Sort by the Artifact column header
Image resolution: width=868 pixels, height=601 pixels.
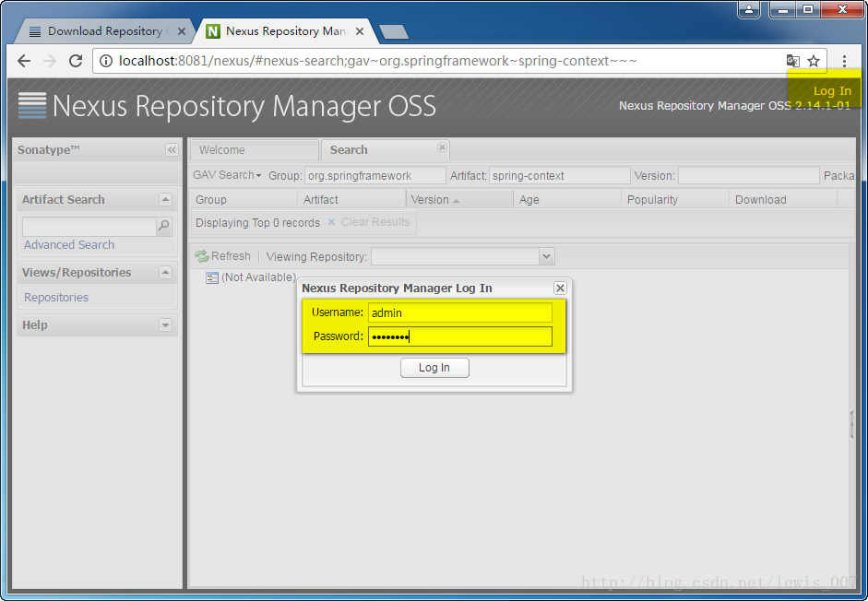tap(351, 199)
